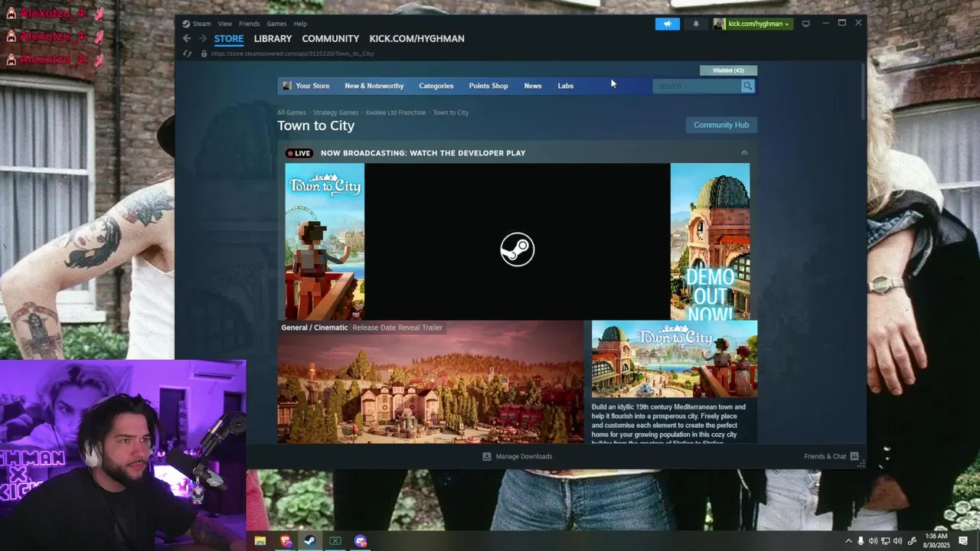This screenshot has height=551, width=980.
Task: Go to the All Games breadcrumb
Action: [x=292, y=112]
